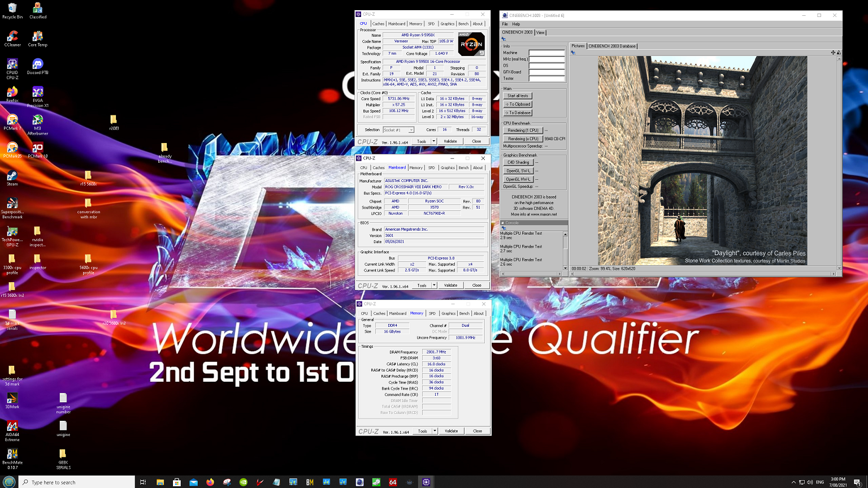Click the Cinebench picture zoom triangle icon
868x488 pixels.
(x=839, y=53)
